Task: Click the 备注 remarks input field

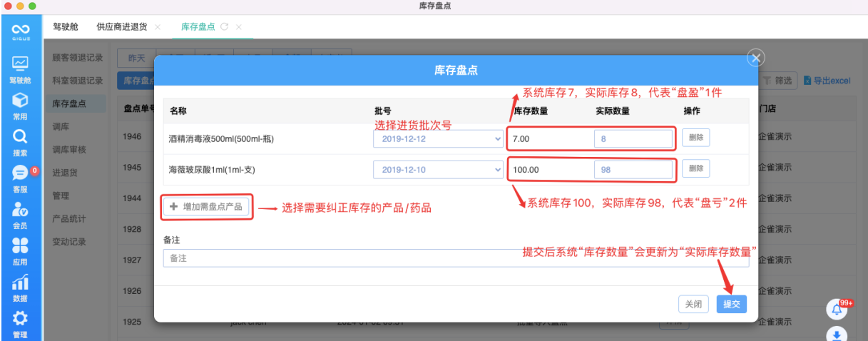Action: [x=456, y=258]
